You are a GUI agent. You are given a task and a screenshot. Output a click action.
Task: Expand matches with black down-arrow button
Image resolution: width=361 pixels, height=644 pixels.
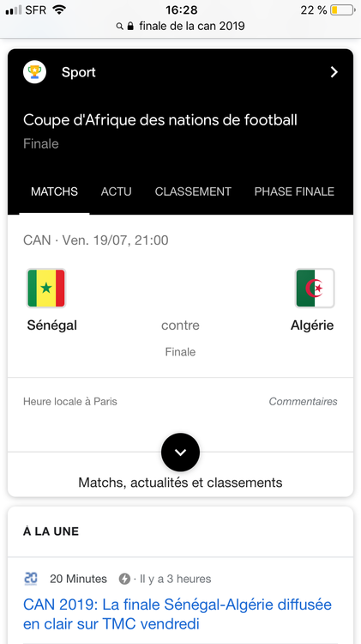[x=180, y=453]
